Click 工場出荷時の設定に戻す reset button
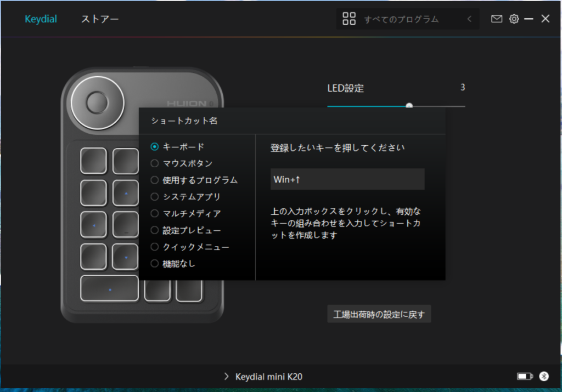This screenshot has height=392, width=562. tap(379, 315)
